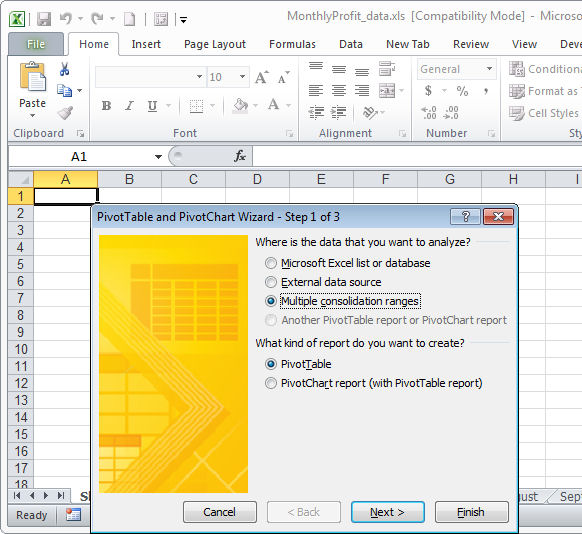Click the New document icon in Quick Access Toolbar
This screenshot has height=534, width=582.
coord(129,19)
